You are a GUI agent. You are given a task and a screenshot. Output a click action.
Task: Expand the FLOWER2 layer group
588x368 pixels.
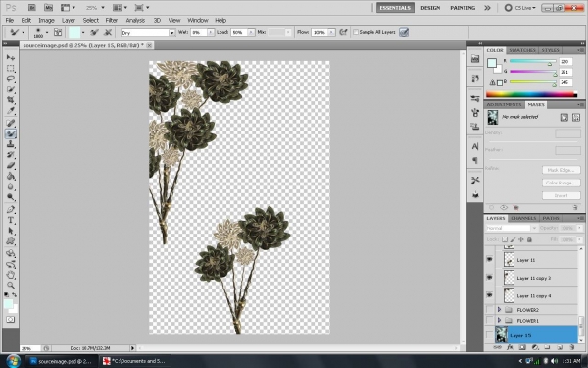point(499,309)
